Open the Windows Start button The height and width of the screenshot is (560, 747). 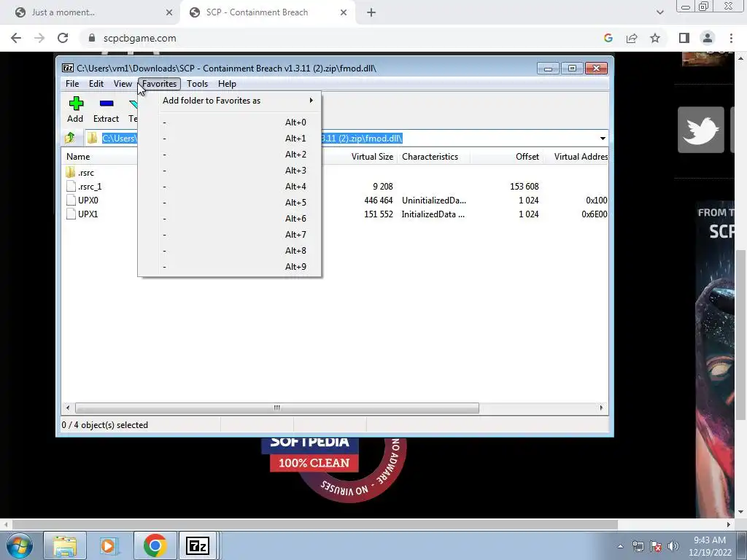20,545
